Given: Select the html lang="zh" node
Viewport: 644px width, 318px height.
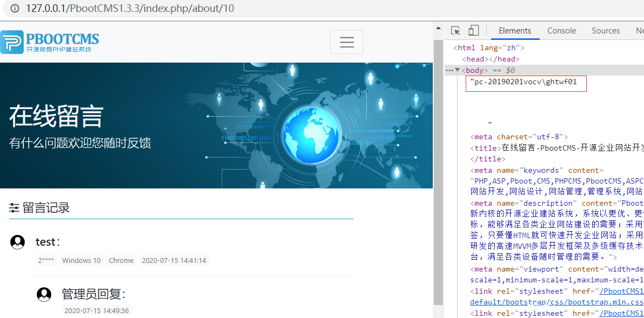Looking at the screenshot, I should (489, 48).
